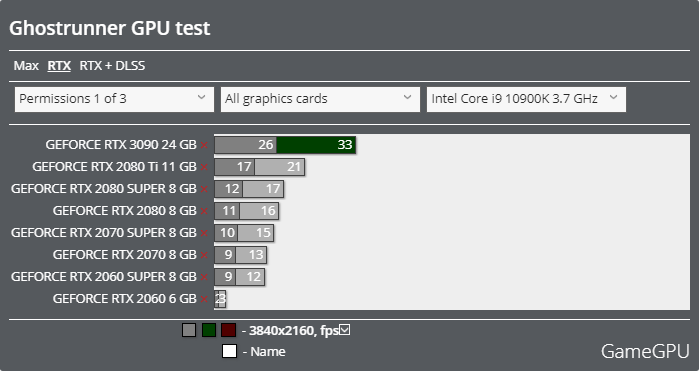Switch to the Max tab
Viewport: 699px width, 371px height.
click(26, 66)
